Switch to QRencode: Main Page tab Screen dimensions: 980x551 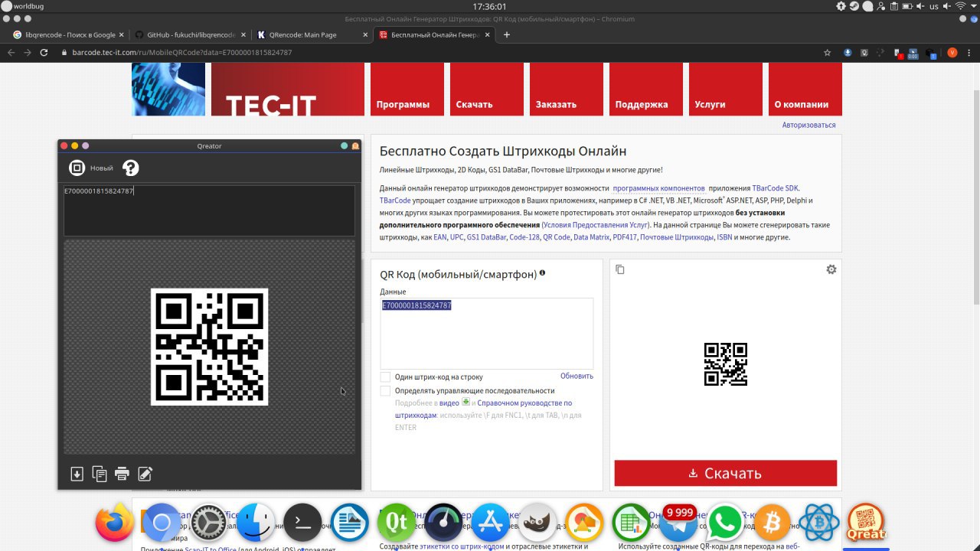click(312, 34)
